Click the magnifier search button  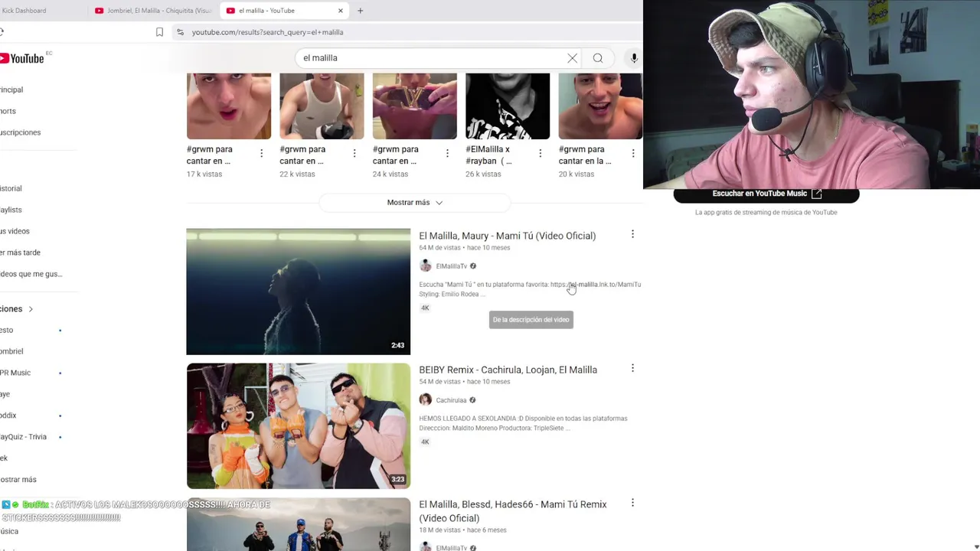click(598, 58)
